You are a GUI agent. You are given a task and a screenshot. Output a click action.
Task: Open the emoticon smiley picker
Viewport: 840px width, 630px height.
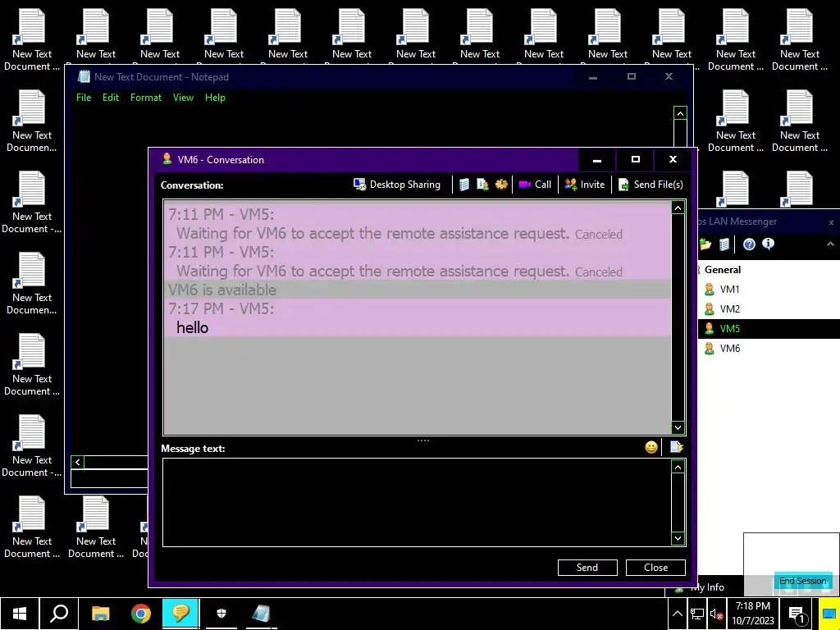651,447
